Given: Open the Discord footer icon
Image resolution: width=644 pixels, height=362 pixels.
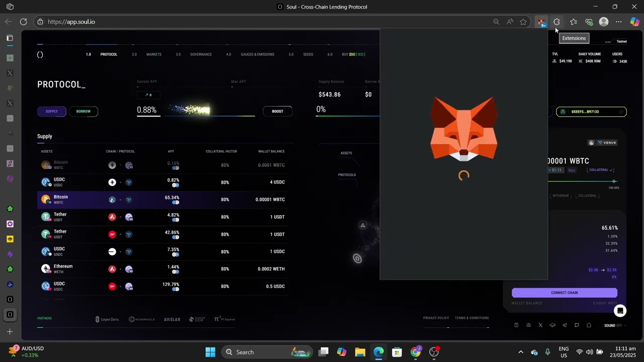Looking at the screenshot, I should point(528,325).
